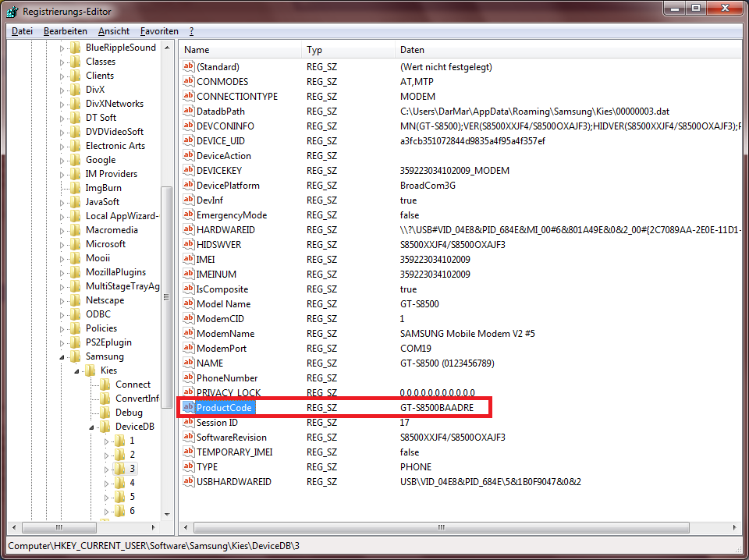Screen dimensions: 749x560
Task: Click the Registry Editor icon in title bar
Action: tap(12, 10)
